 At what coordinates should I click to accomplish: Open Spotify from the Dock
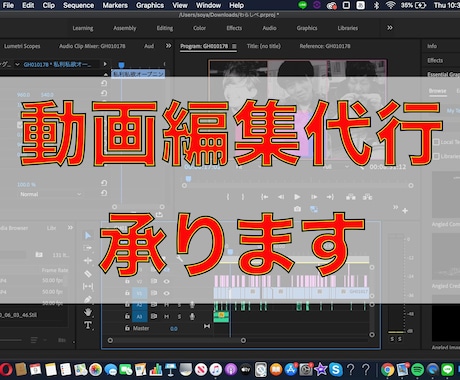(417, 369)
